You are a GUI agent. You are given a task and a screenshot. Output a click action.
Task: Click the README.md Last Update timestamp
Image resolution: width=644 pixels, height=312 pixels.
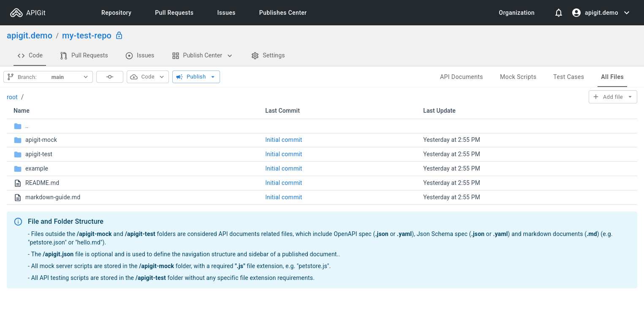pos(451,183)
